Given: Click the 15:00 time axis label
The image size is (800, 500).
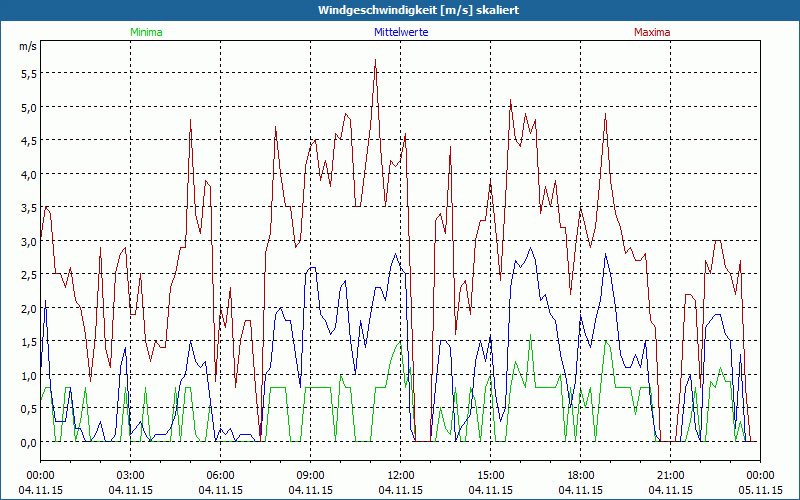Looking at the screenshot, I should pos(491,476).
